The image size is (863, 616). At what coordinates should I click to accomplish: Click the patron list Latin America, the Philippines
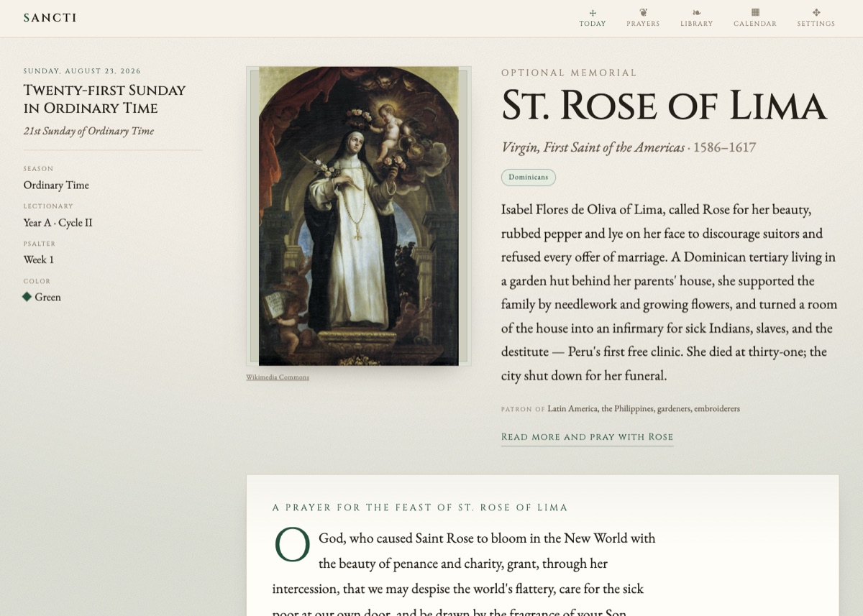tap(644, 409)
